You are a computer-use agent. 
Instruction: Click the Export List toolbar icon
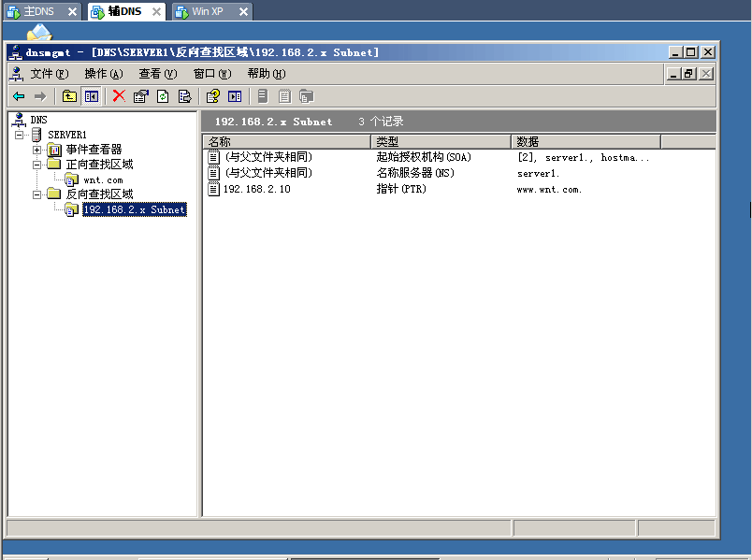coord(184,96)
